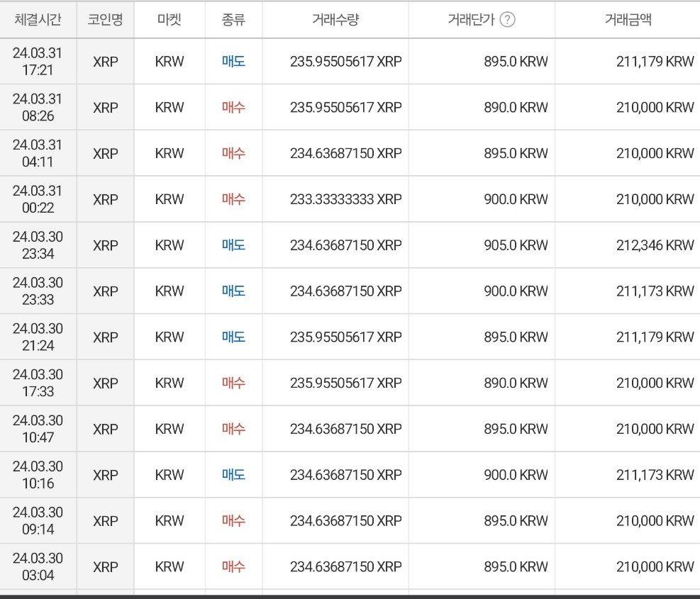The height and width of the screenshot is (599, 700).
Task: Click 211,179 KRW in the 24.03.31 17:21 row
Action: pos(655,62)
